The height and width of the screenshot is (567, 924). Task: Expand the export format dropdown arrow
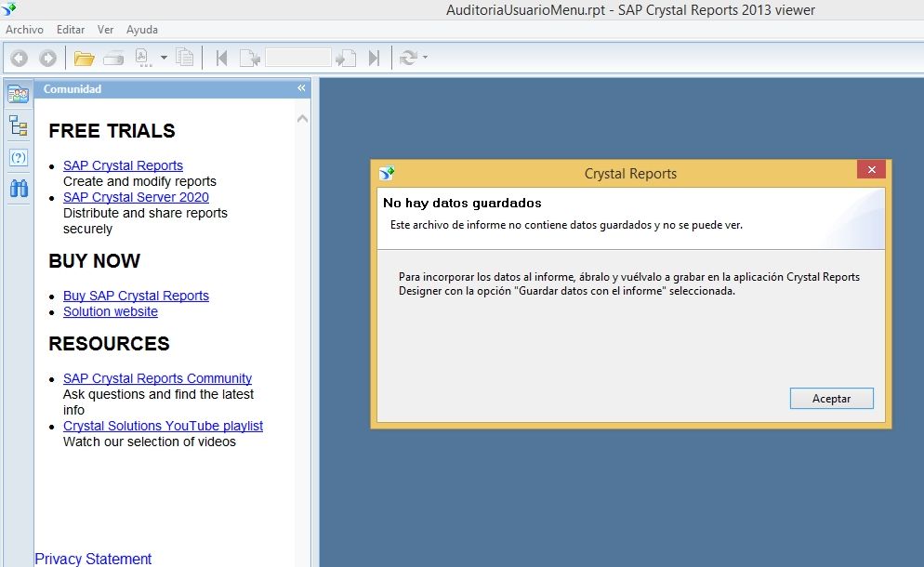click(x=164, y=58)
